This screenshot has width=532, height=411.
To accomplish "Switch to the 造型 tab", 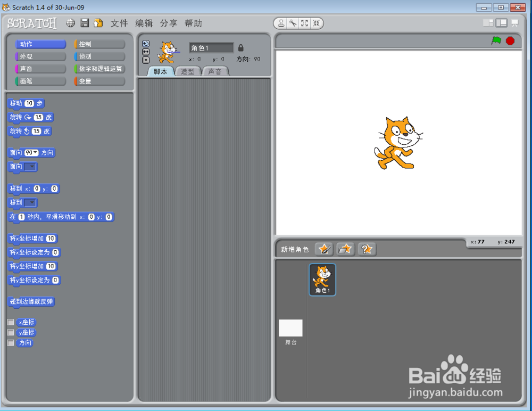I will coord(188,71).
